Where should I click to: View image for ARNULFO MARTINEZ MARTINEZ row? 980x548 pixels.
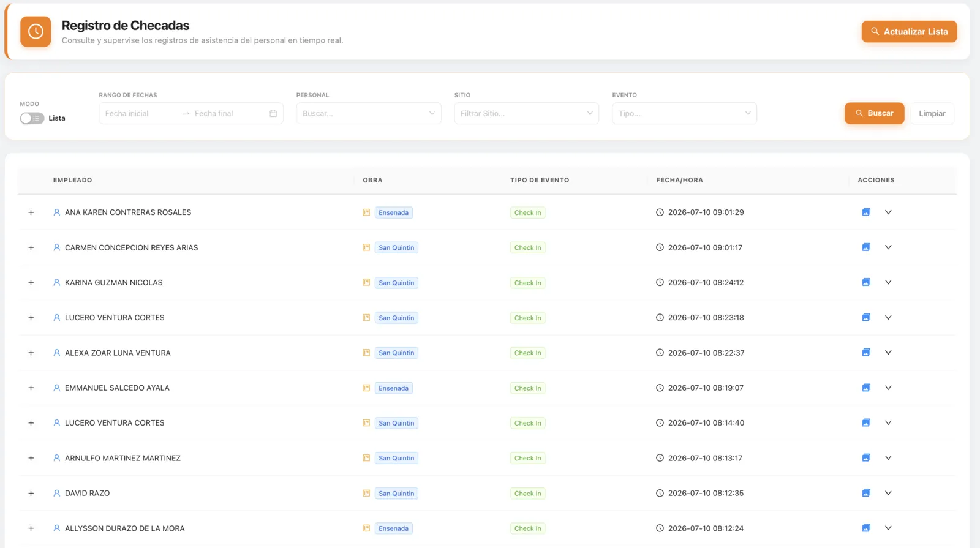point(866,458)
